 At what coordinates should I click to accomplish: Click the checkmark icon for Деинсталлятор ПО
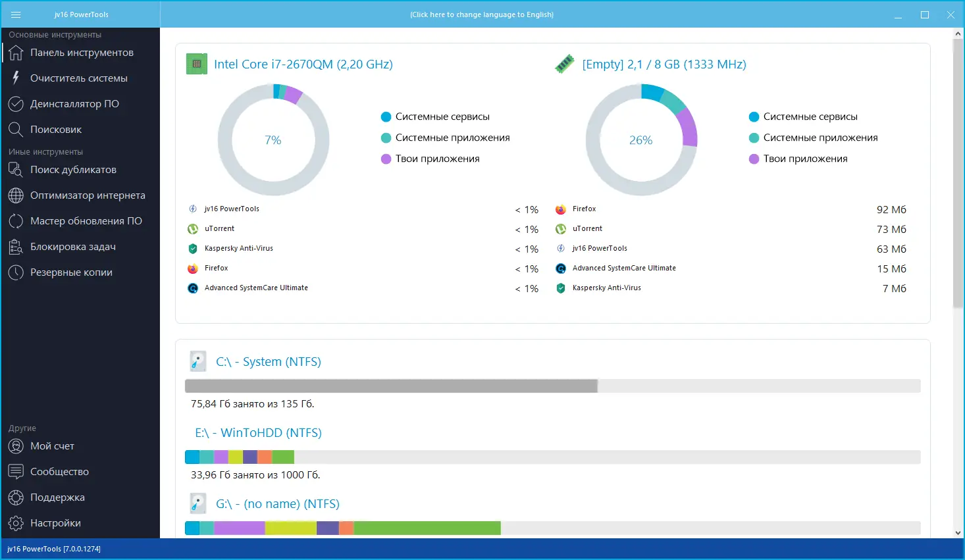coord(16,104)
